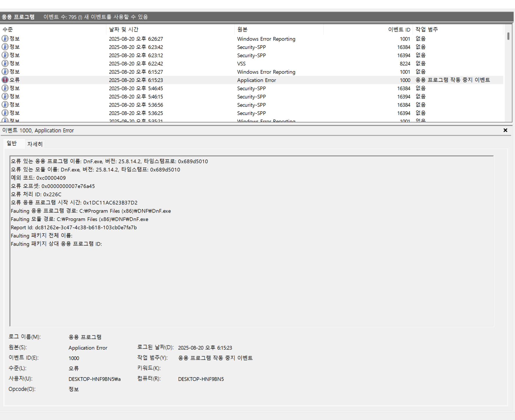Click the 응용 프로그램 log header title
This screenshot has height=420, width=515.
18,17
